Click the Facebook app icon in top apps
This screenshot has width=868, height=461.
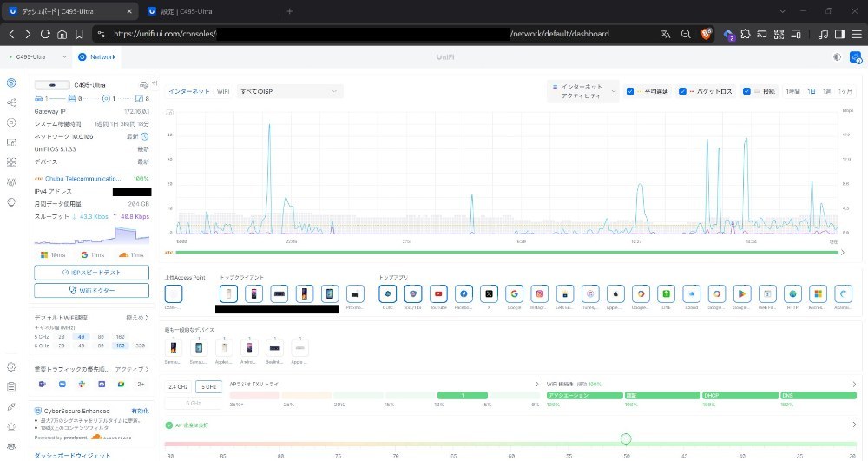click(x=464, y=293)
